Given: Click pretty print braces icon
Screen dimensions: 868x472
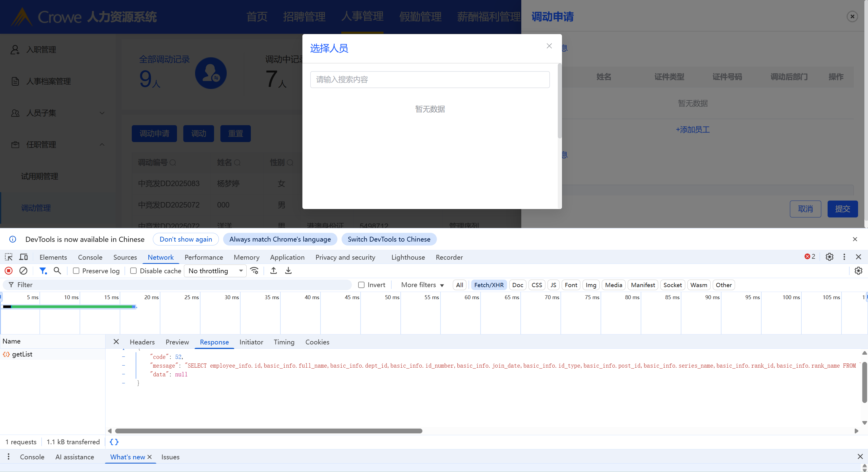Looking at the screenshot, I should click(114, 442).
